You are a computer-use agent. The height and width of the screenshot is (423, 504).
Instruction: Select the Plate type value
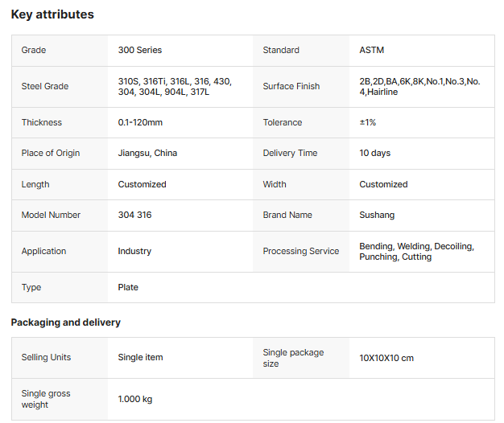[128, 287]
